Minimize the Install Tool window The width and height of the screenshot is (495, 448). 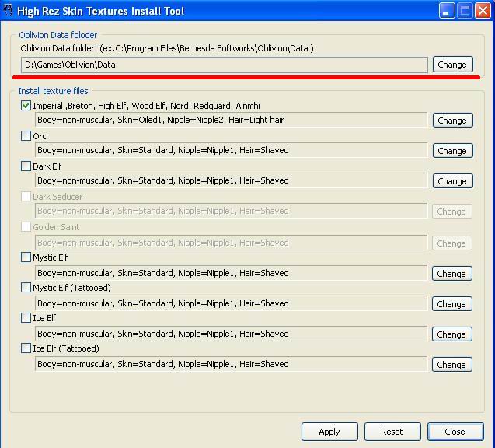click(446, 11)
